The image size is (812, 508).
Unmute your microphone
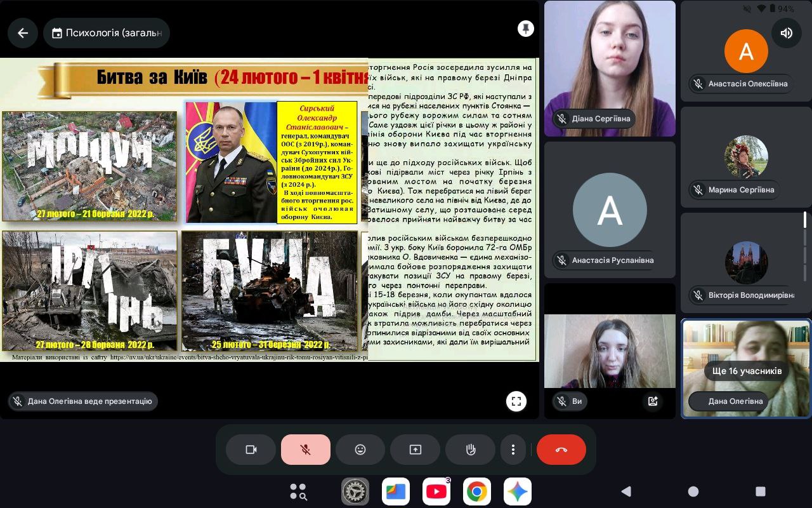pos(306,450)
